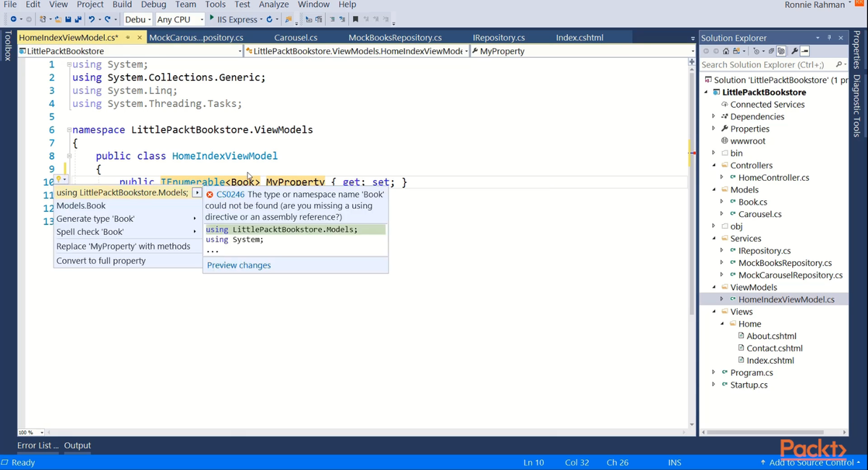Pin the Solution Explorer panel
Viewport: 868px width, 470px height.
click(829, 38)
